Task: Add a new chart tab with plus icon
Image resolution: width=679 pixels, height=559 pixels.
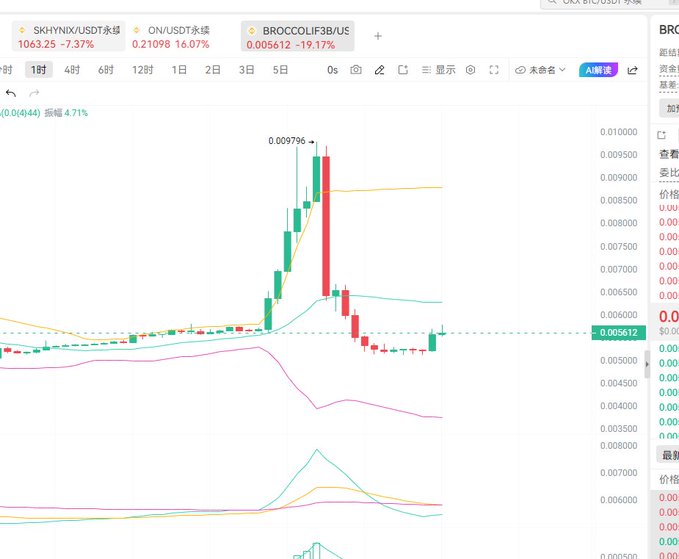Action: point(378,36)
